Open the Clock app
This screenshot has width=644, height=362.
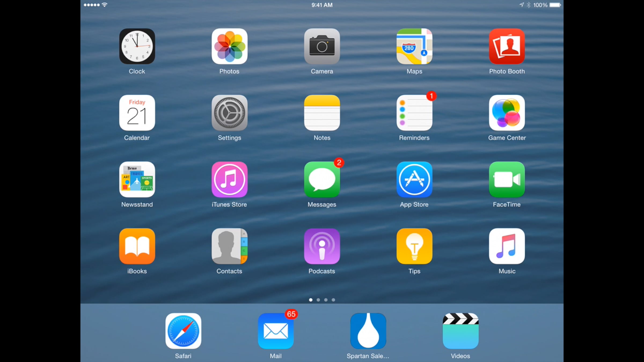137,46
